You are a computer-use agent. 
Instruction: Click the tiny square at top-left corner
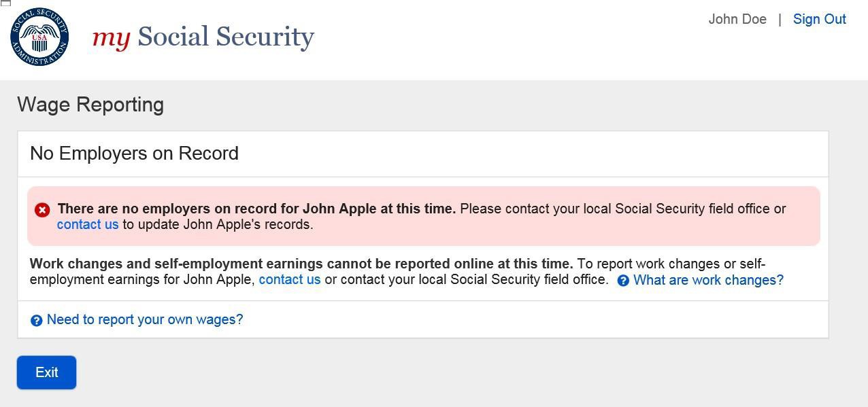coord(5,3)
